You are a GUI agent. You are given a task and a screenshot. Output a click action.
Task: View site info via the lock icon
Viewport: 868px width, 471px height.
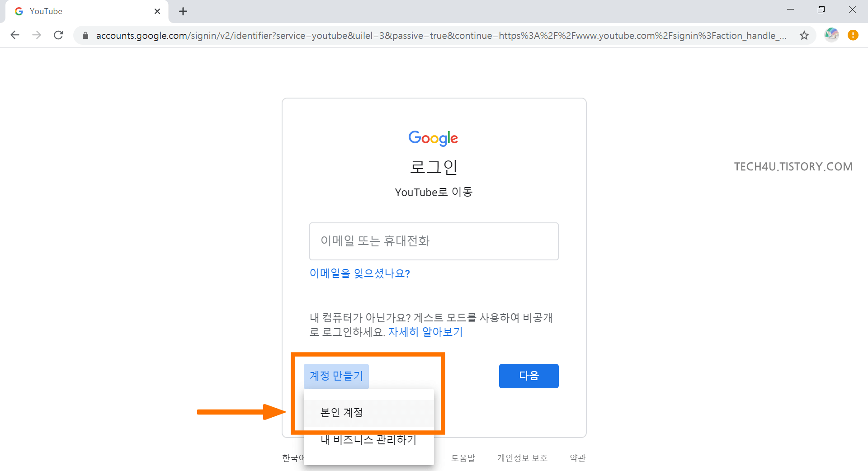point(85,35)
